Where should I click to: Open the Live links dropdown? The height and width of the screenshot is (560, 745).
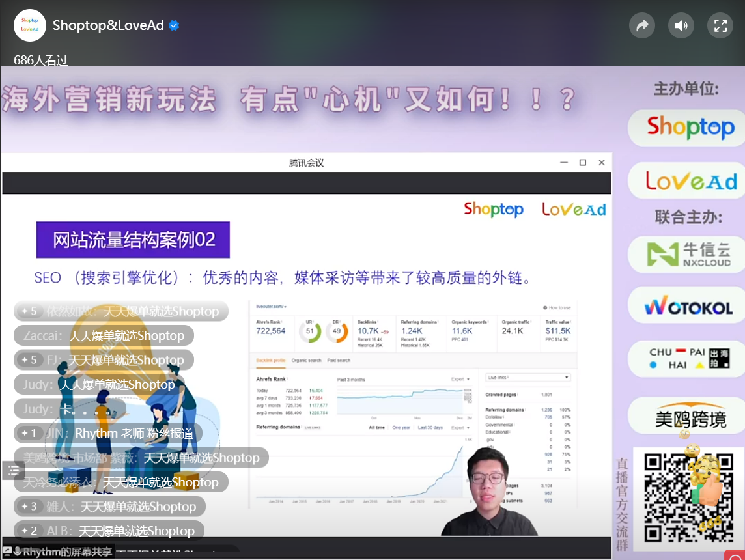528,377
